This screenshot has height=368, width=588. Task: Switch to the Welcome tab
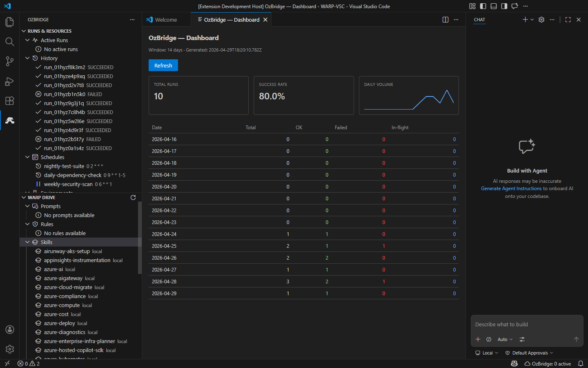(x=166, y=20)
